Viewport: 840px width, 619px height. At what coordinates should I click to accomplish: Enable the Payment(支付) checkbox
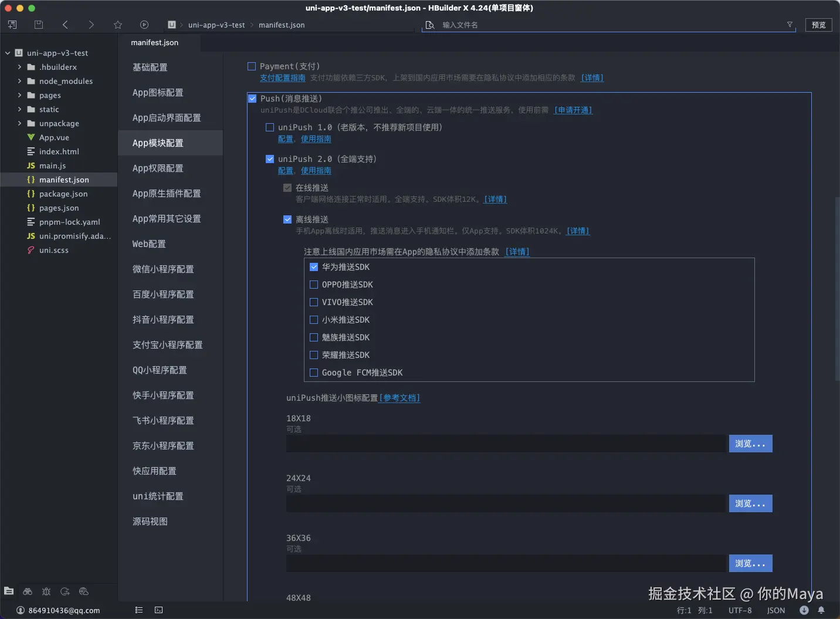(x=252, y=66)
